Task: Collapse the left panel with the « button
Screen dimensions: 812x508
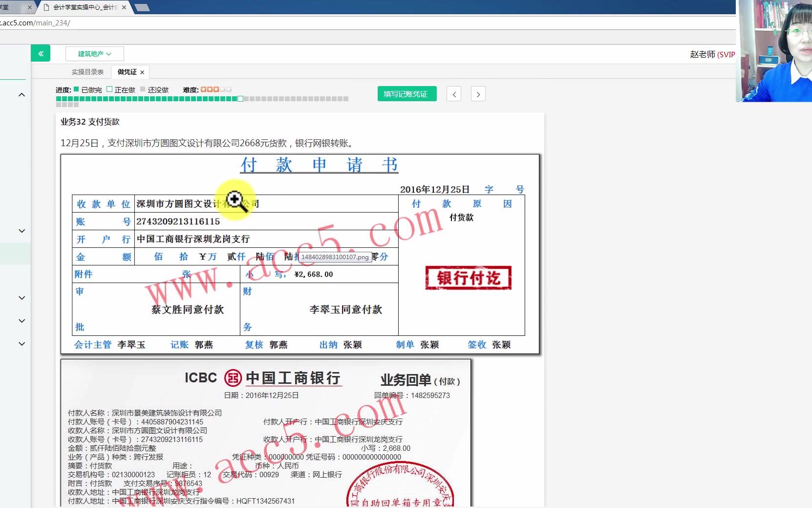Action: point(41,53)
